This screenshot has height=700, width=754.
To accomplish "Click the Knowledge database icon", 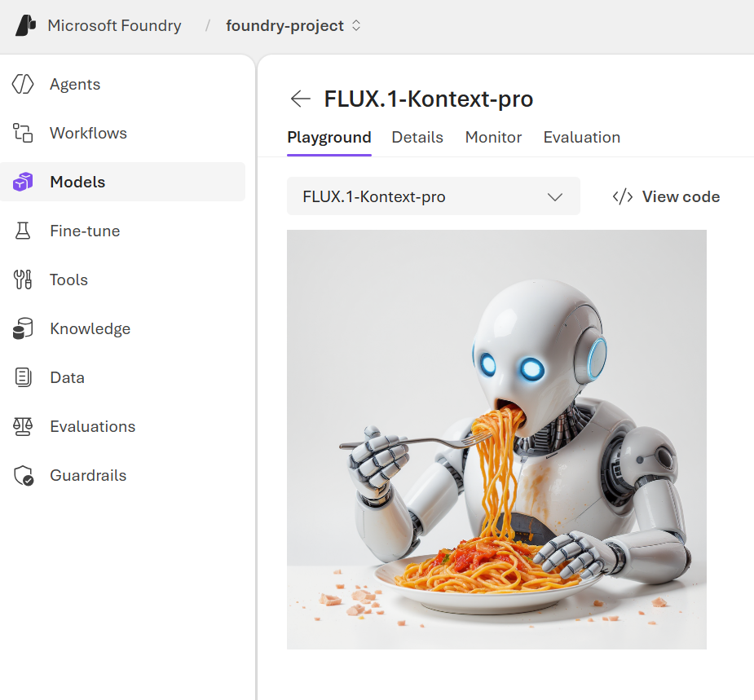I will pyautogui.click(x=20, y=328).
